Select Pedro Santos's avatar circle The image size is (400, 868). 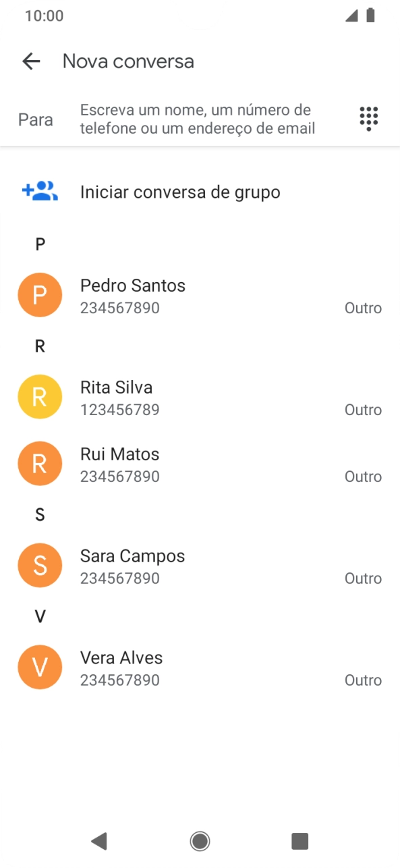40,295
